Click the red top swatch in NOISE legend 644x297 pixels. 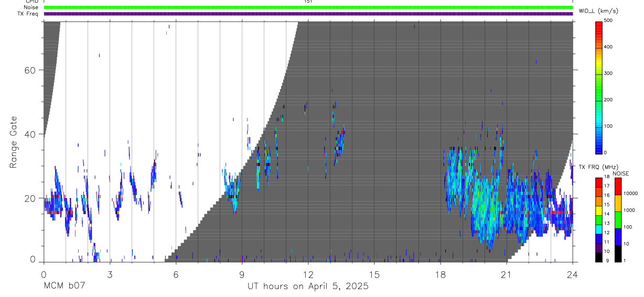[x=618, y=185]
